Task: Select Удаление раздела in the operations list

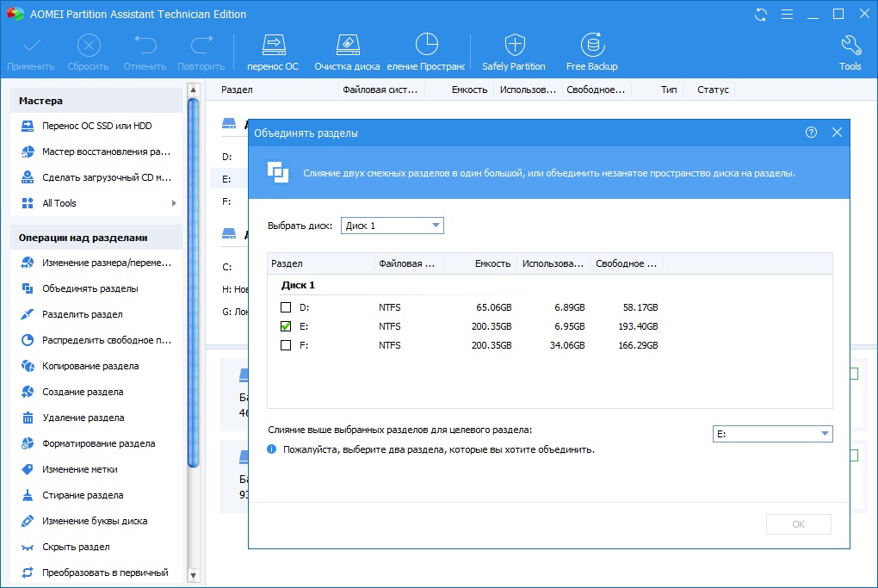Action: pos(83,418)
